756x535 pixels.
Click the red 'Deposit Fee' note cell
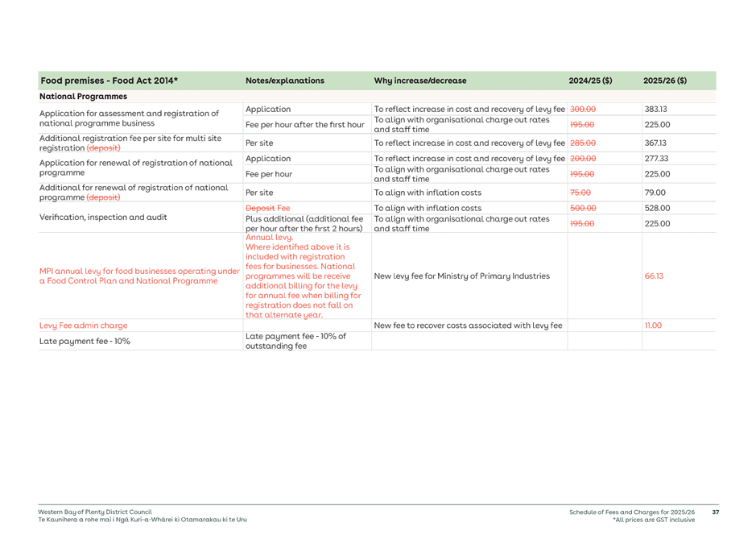tap(262, 208)
